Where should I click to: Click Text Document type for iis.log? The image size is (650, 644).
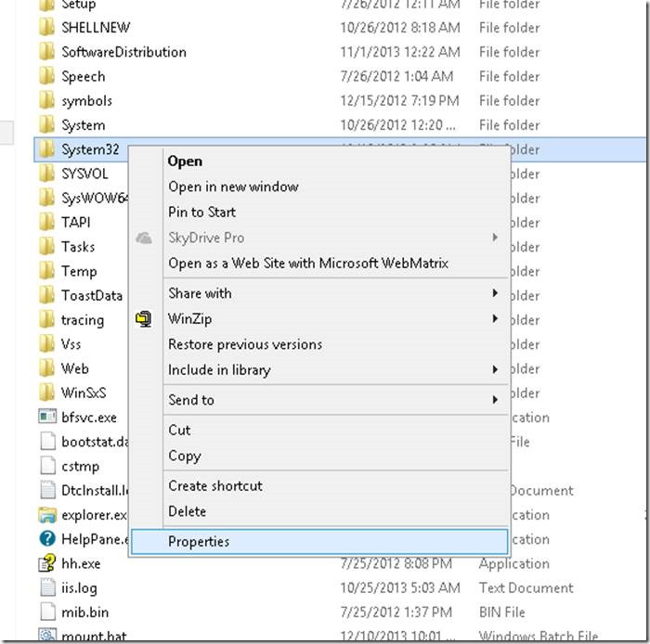click(526, 588)
